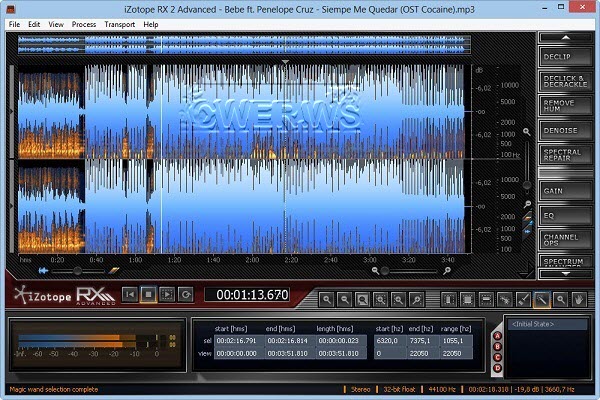Image resolution: width=600 pixels, height=400 pixels.
Task: Open the Declip module
Action: pos(565,57)
